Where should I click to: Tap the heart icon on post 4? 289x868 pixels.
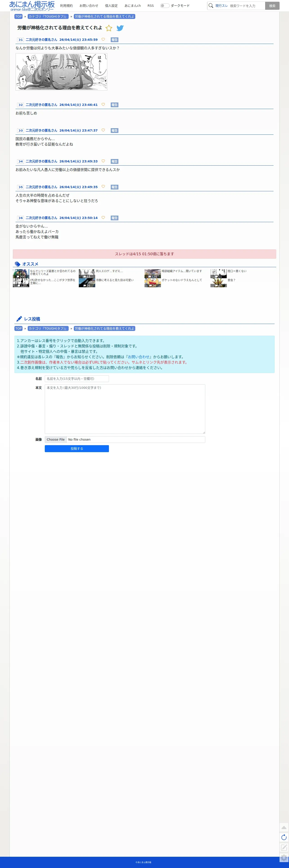coord(103,161)
